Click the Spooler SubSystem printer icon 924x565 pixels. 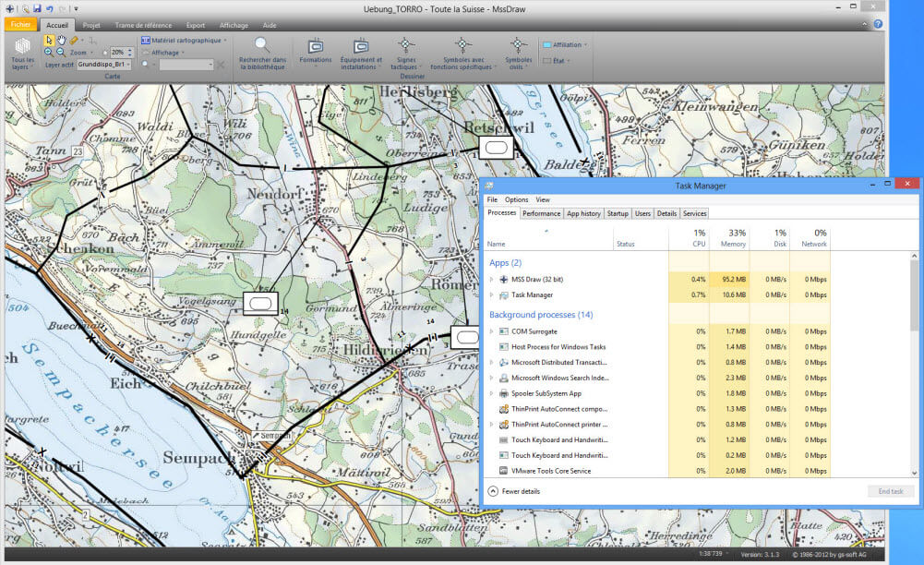pyautogui.click(x=504, y=393)
